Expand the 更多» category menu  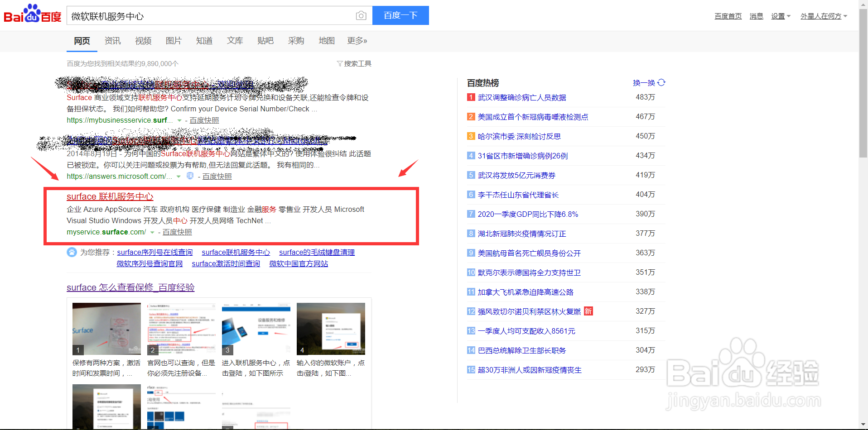357,41
